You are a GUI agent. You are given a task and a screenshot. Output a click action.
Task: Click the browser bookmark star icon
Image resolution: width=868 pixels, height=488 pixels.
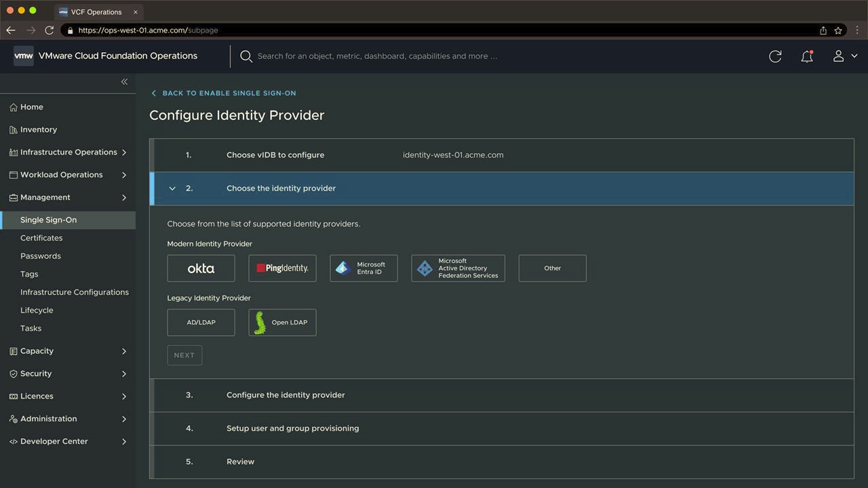click(838, 30)
